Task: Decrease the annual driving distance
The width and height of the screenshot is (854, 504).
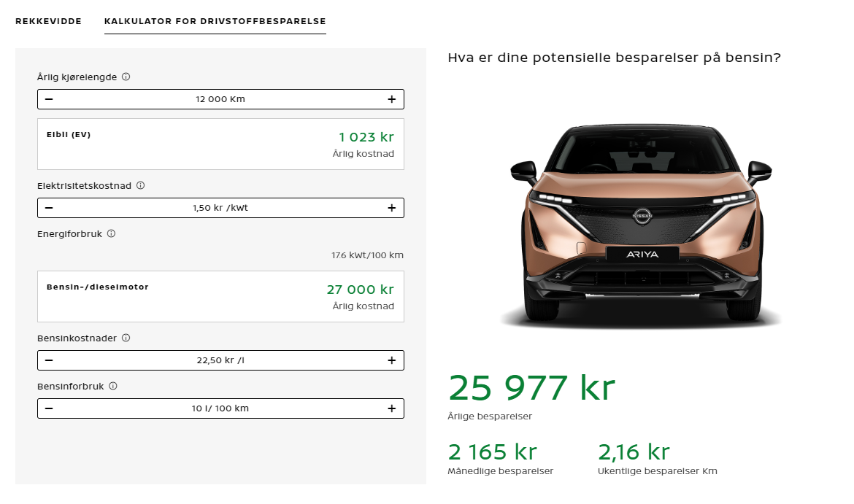Action: [49, 98]
